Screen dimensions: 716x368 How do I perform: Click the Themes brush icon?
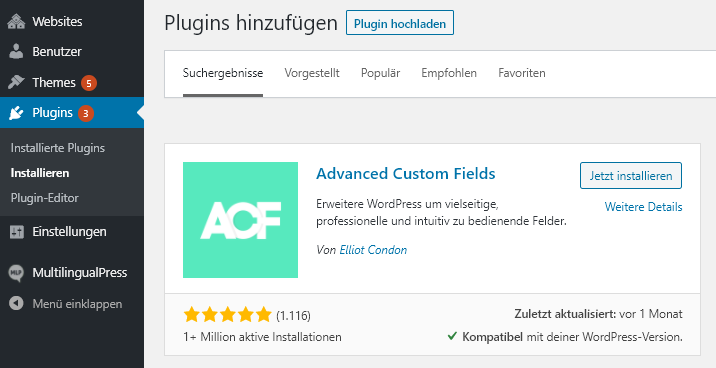(x=16, y=82)
